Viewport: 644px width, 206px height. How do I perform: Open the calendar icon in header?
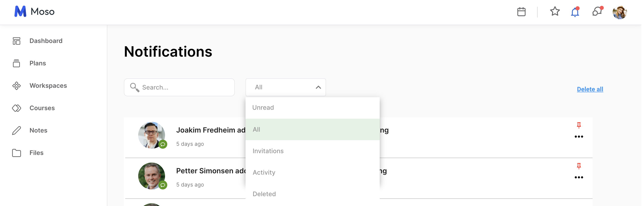point(521,12)
